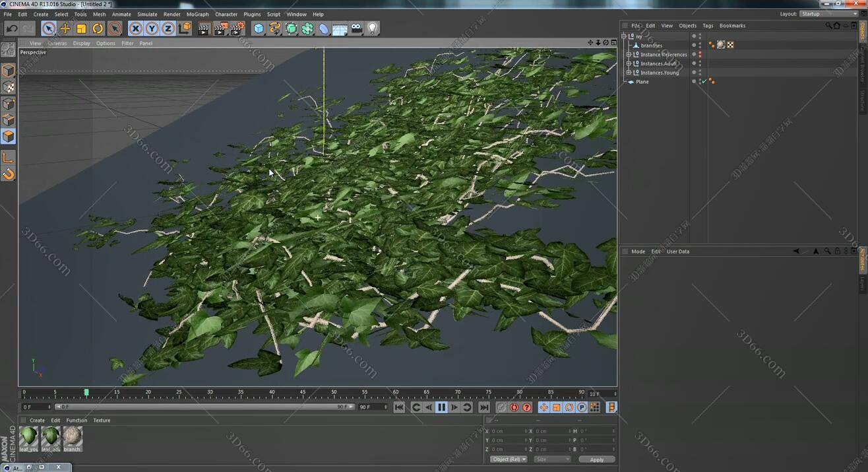Expand the Instances.Adult tree node

(x=629, y=64)
